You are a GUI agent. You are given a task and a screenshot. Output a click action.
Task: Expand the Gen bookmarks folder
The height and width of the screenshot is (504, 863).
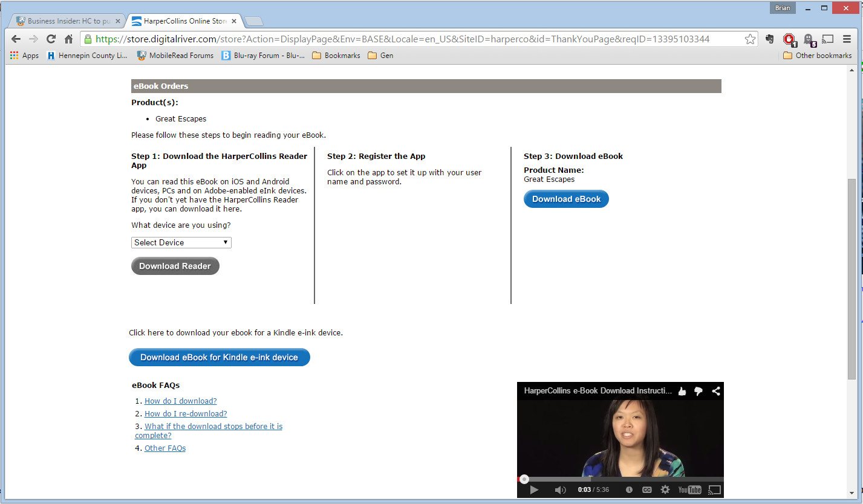click(x=380, y=56)
